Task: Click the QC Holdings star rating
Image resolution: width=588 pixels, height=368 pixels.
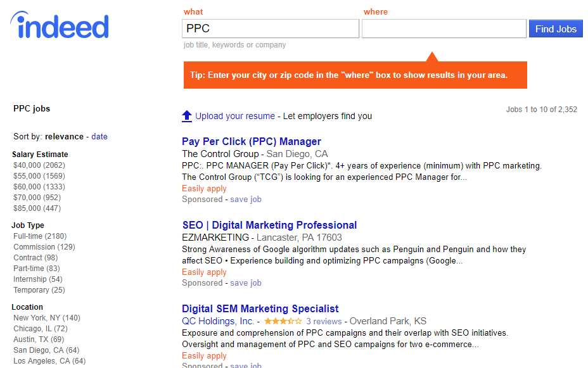Action: tap(283, 321)
